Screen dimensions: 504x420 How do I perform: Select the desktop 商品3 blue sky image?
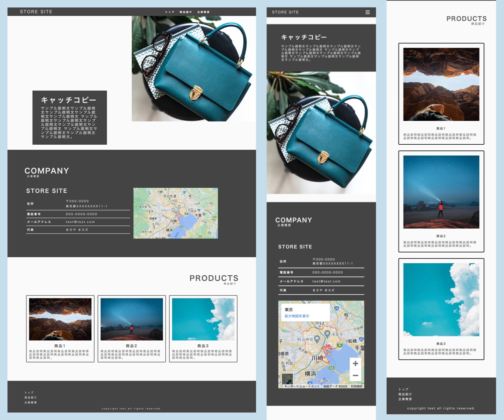(203, 319)
